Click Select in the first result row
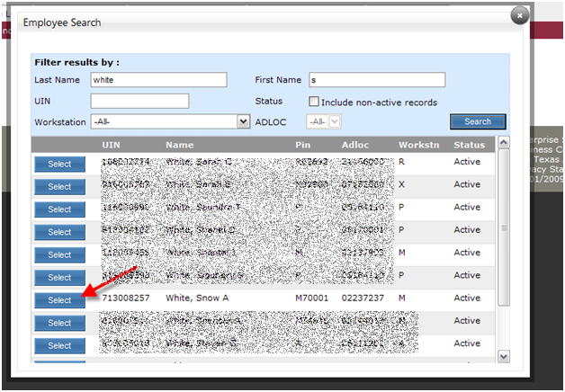This screenshot has width=565, height=392. tap(59, 164)
